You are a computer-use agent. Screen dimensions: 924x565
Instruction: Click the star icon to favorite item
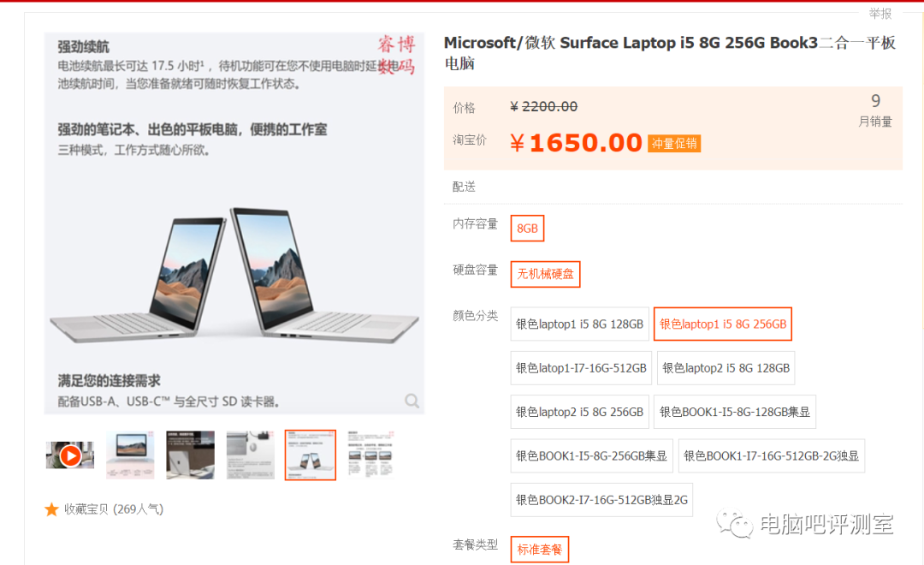click(x=51, y=509)
